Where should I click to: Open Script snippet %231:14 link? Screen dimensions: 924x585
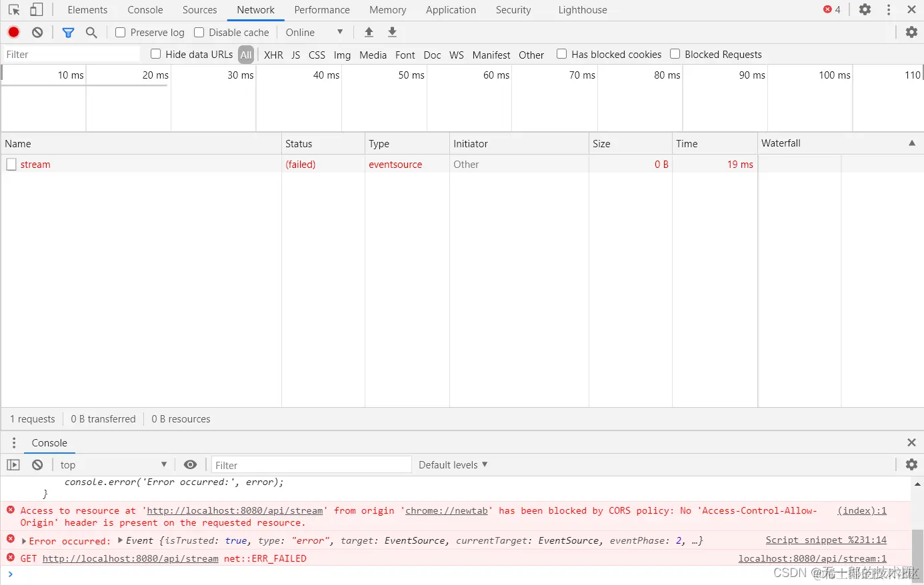(x=826, y=540)
